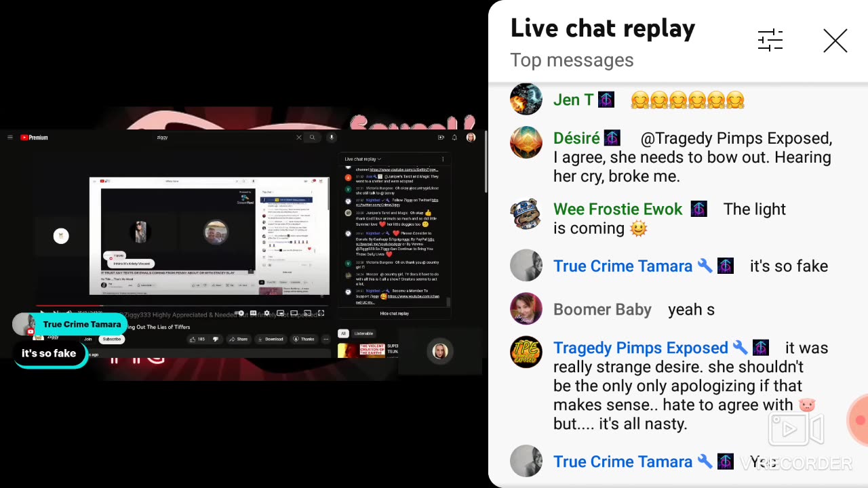This screenshot has width=868, height=488.
Task: Toggle the autoplay switch in player
Action: click(x=240, y=313)
